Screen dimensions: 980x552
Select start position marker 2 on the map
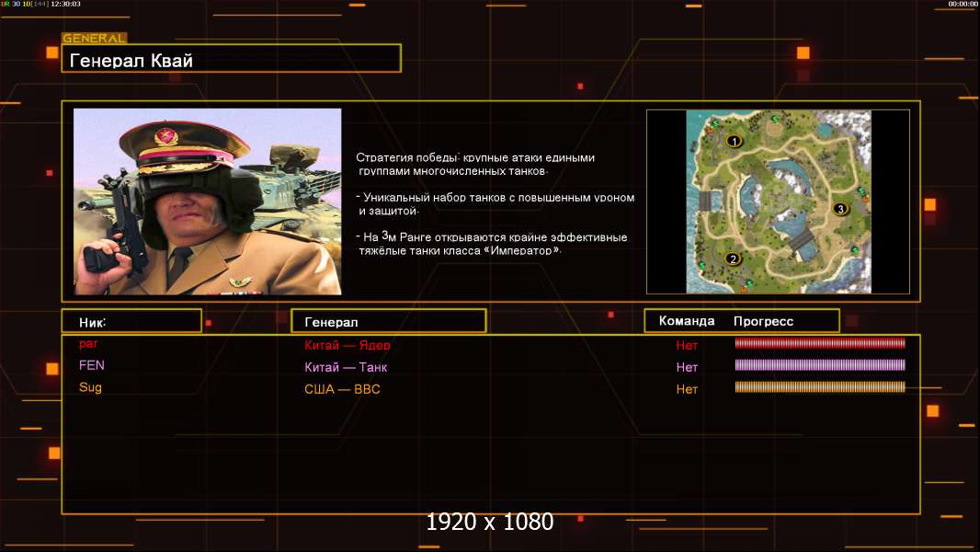(733, 259)
